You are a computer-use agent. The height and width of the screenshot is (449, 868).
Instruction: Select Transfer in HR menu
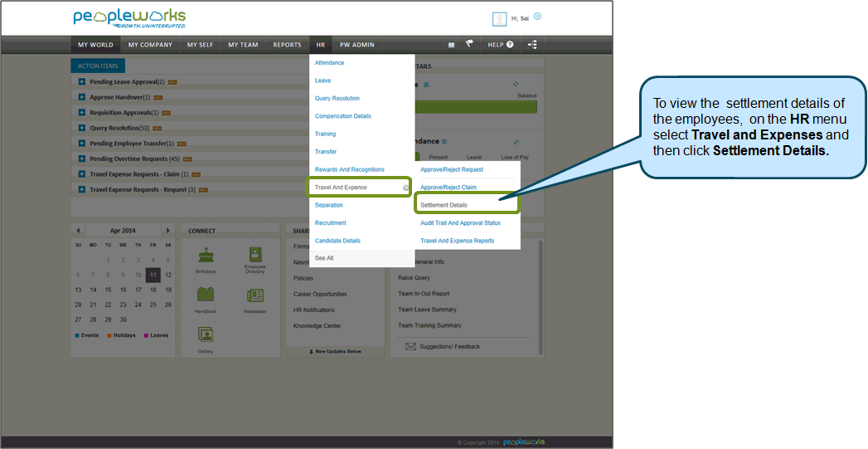[x=326, y=151]
